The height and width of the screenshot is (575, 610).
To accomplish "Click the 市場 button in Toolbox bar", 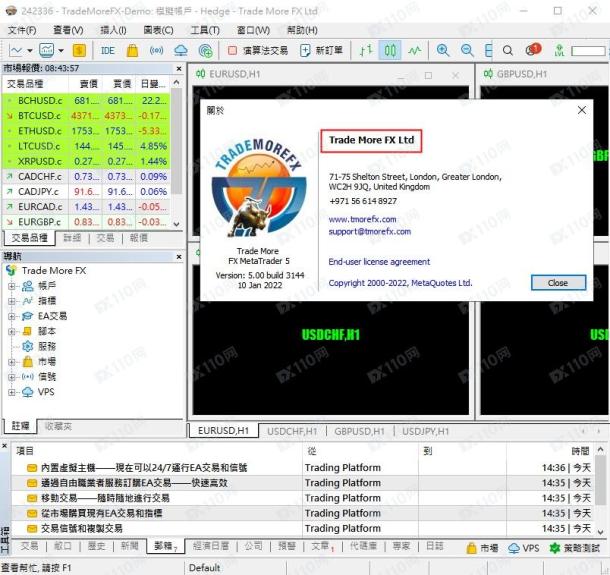I will tap(482, 548).
